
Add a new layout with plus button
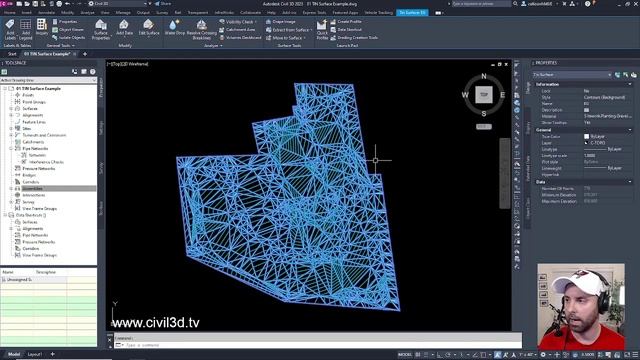coord(52,354)
